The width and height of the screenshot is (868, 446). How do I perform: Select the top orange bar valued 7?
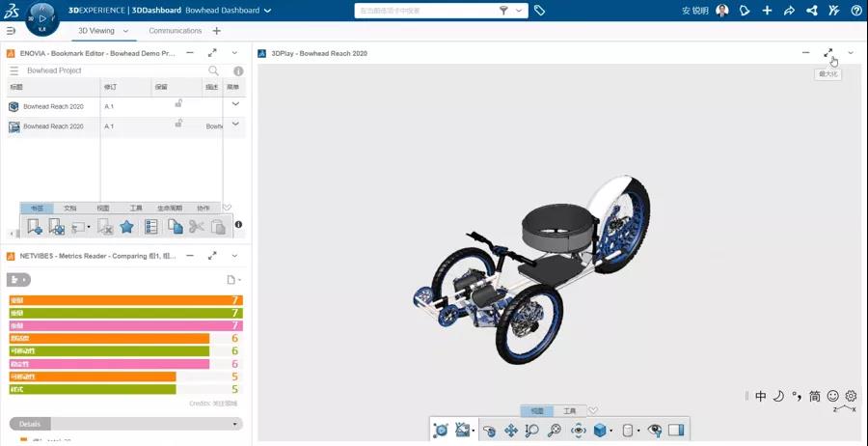pyautogui.click(x=126, y=300)
